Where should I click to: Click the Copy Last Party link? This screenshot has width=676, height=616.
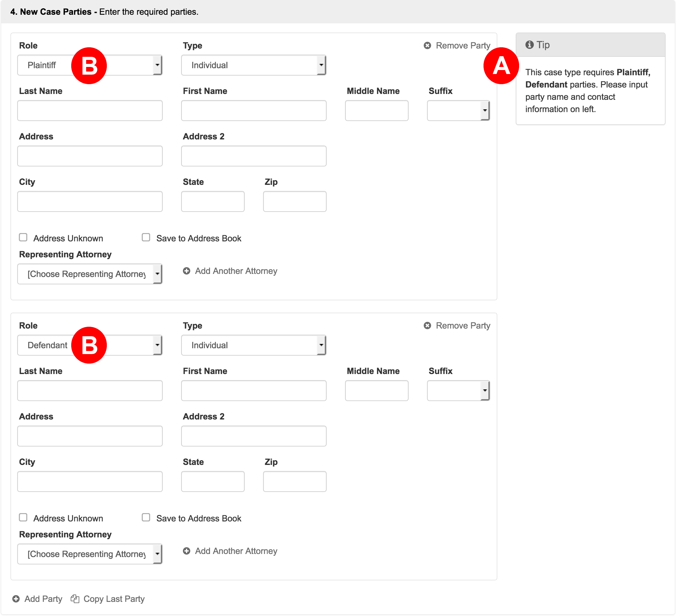click(114, 599)
